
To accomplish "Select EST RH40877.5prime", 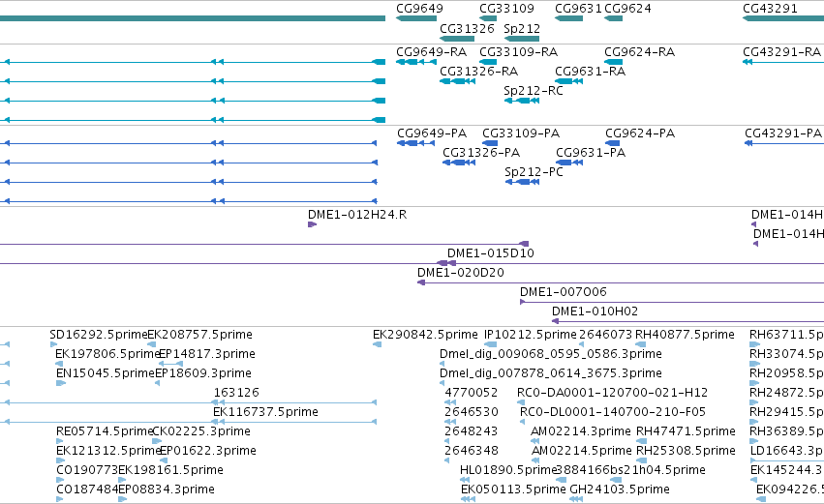I will (x=685, y=335).
